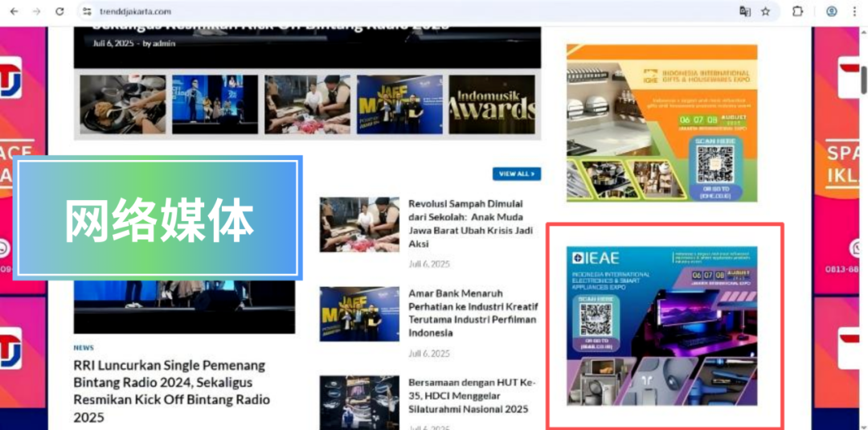Open the HDCI article thumbnail
The height and width of the screenshot is (430, 868).
tap(359, 403)
